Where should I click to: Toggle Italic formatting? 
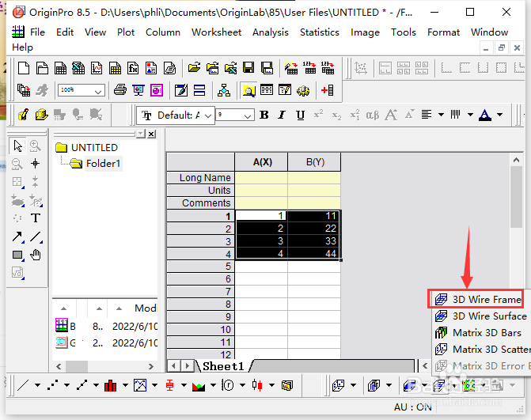pyautogui.click(x=282, y=115)
